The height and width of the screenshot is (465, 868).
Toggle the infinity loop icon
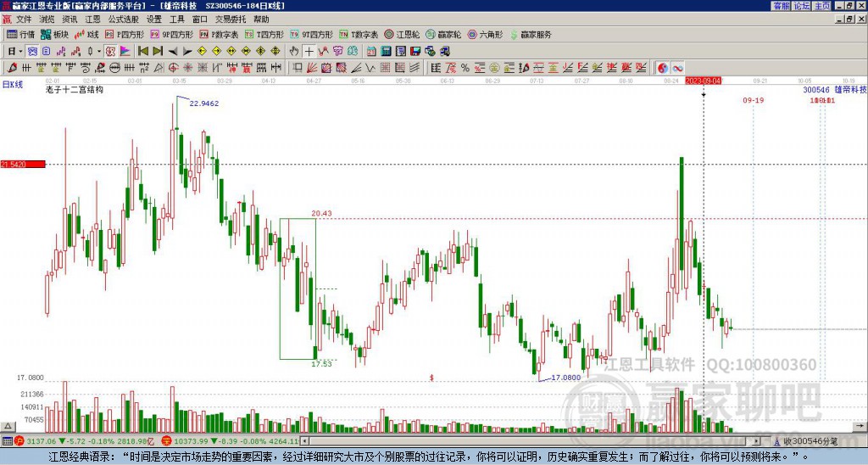coord(677,68)
